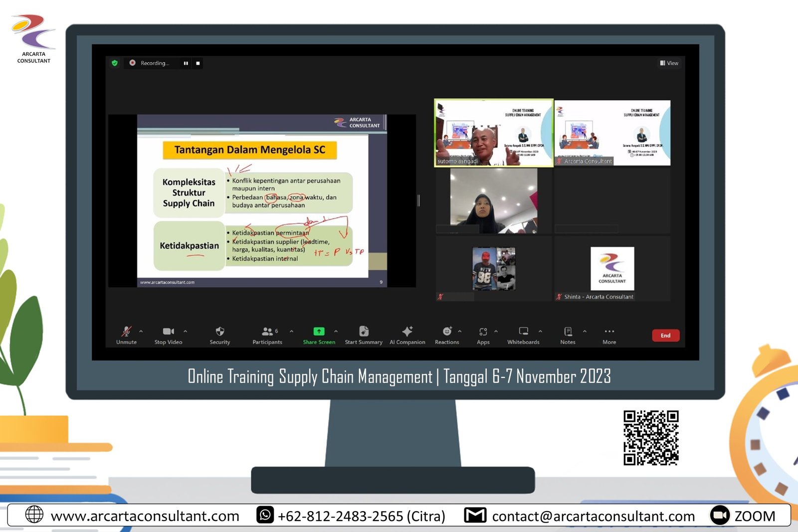Screen dimensions: 798x532
Task: Expand audio options arrow beside Unmute
Action: [x=141, y=331]
